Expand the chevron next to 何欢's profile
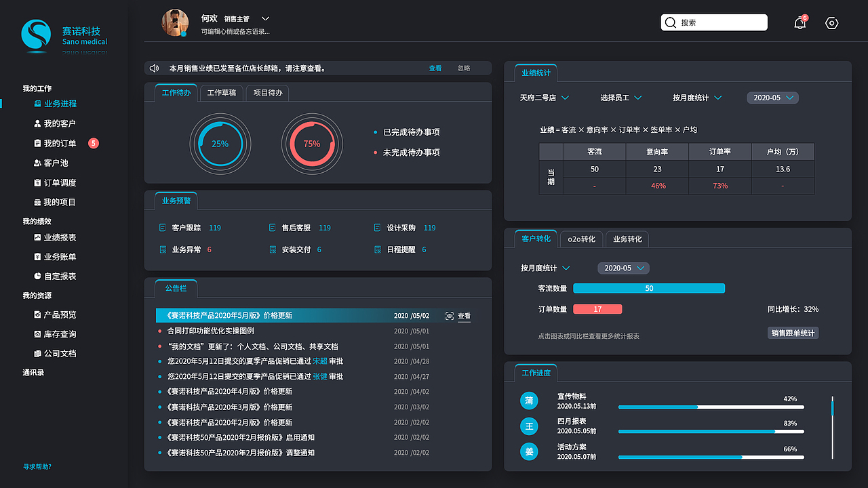This screenshot has height=488, width=868. coord(265,18)
